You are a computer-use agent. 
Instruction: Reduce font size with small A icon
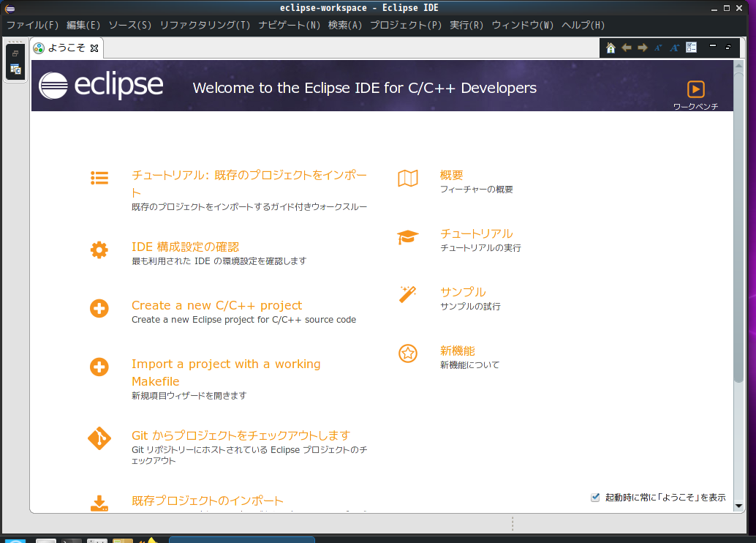point(658,48)
